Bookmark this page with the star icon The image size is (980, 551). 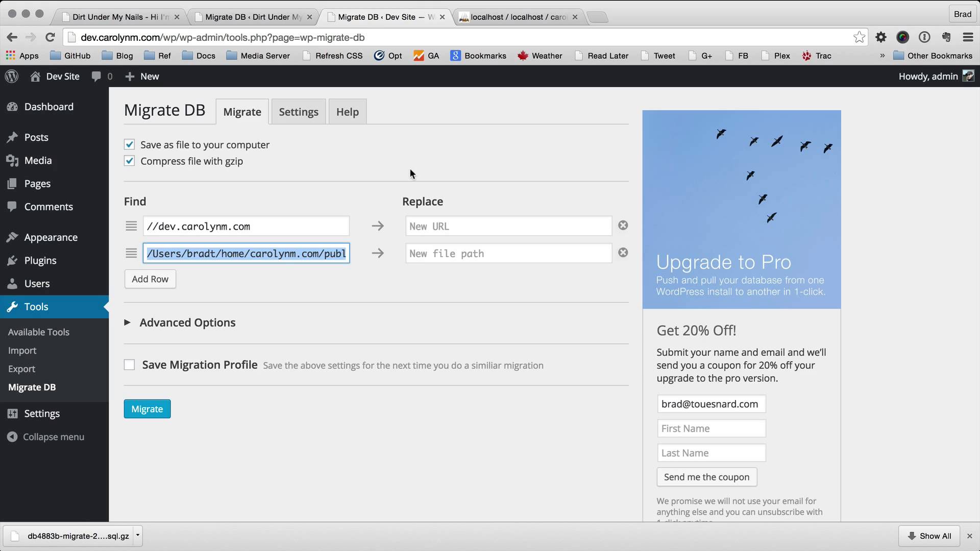(x=859, y=37)
